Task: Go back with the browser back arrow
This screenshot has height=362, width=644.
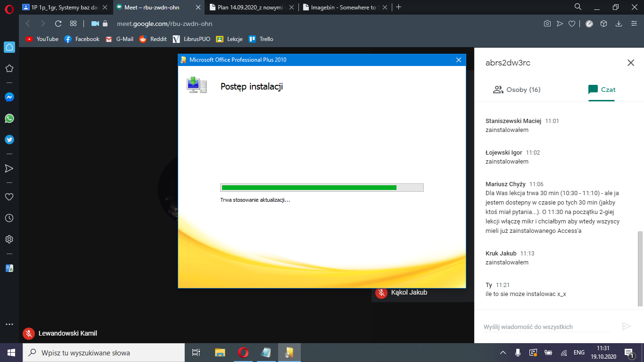Action: 28,24
